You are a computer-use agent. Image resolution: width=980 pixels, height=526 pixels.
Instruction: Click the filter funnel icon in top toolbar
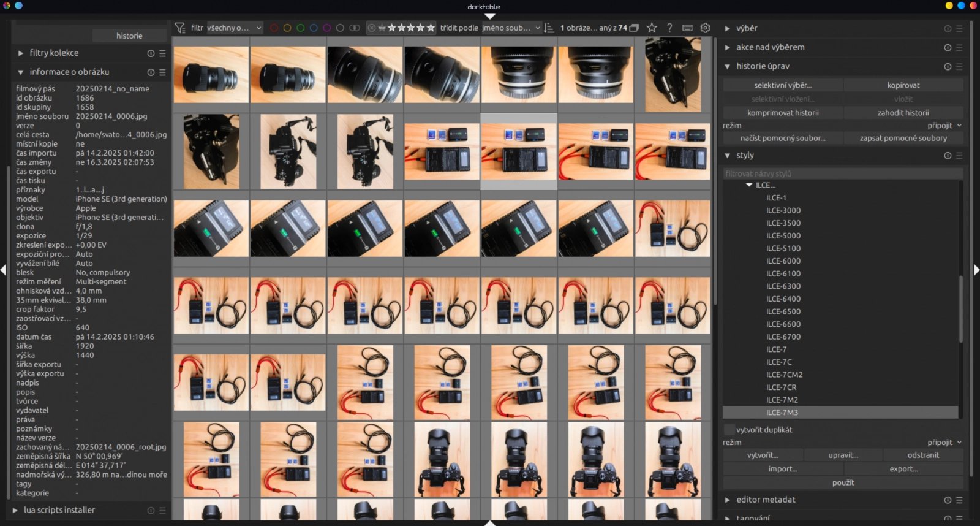point(179,28)
